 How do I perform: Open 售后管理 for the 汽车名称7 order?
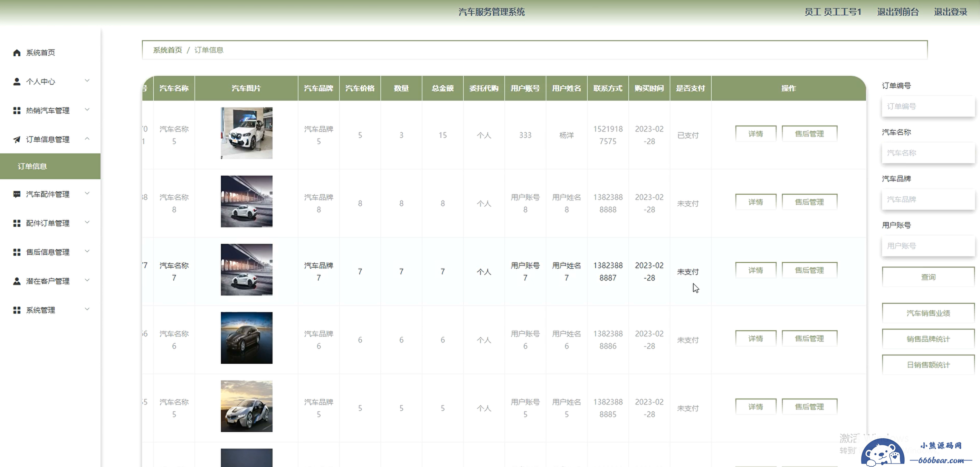(809, 270)
